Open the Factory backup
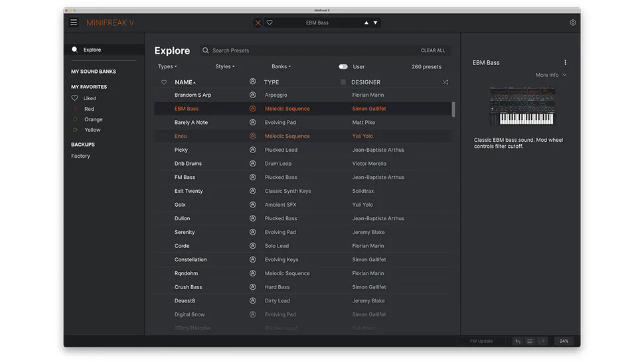Viewport: 644px width, 362px height. click(80, 156)
